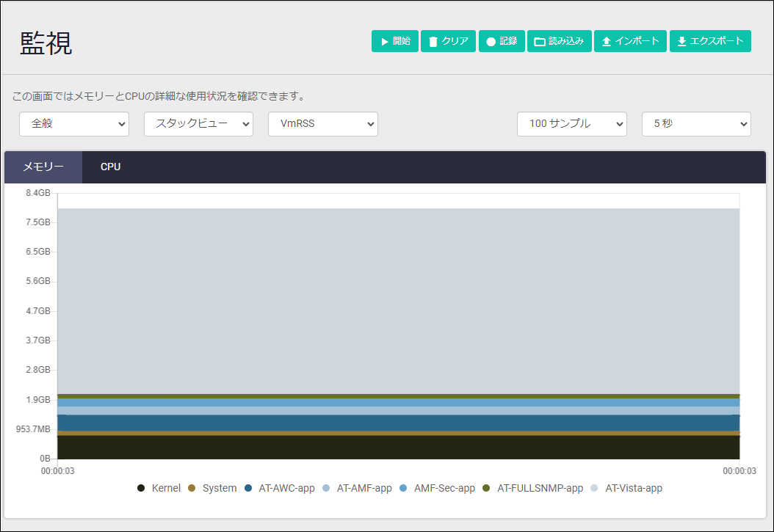Screen dimensions: 774x532
Task: Open the 全般 category dropdown
Action: click(74, 124)
